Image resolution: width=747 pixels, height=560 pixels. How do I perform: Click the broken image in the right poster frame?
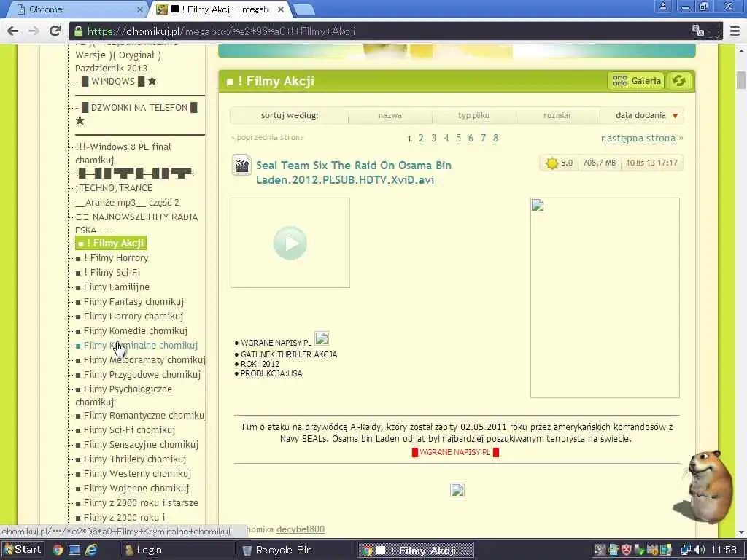[x=538, y=205]
